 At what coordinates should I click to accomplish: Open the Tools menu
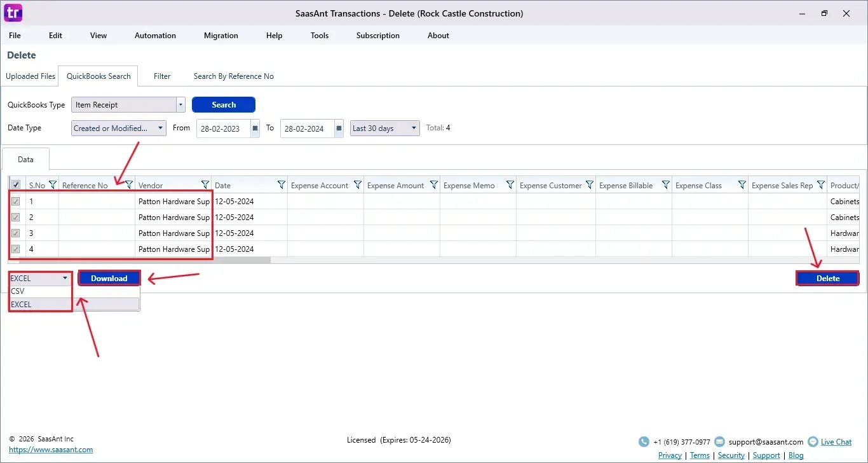[320, 36]
